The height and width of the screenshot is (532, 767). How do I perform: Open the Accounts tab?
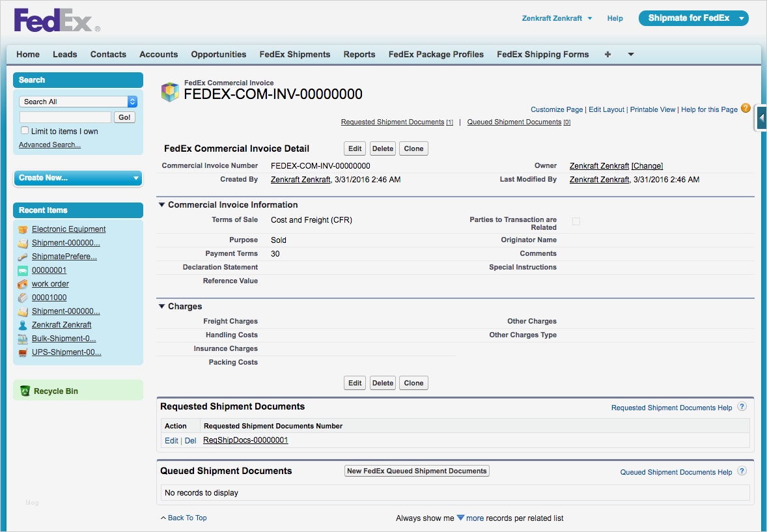point(158,54)
